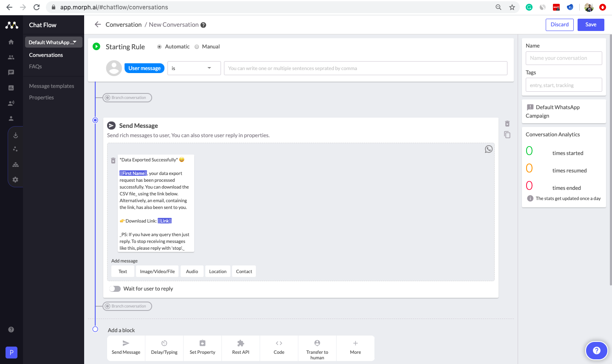Click the Tags input field

(564, 85)
